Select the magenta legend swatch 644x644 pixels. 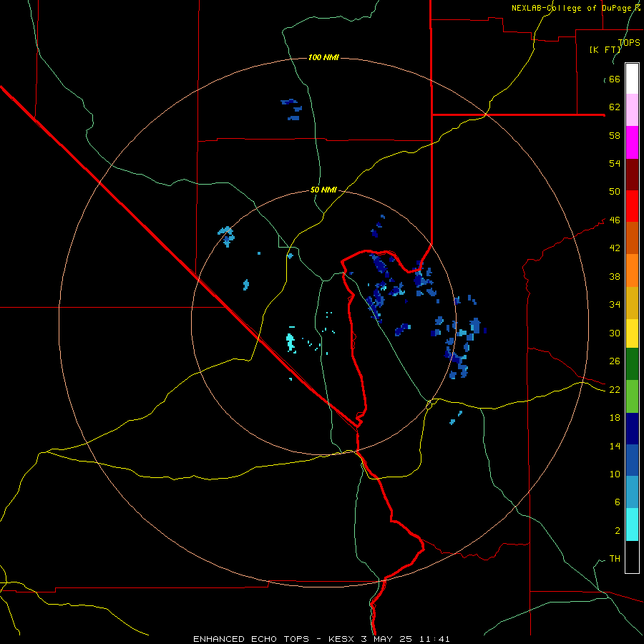(632, 142)
